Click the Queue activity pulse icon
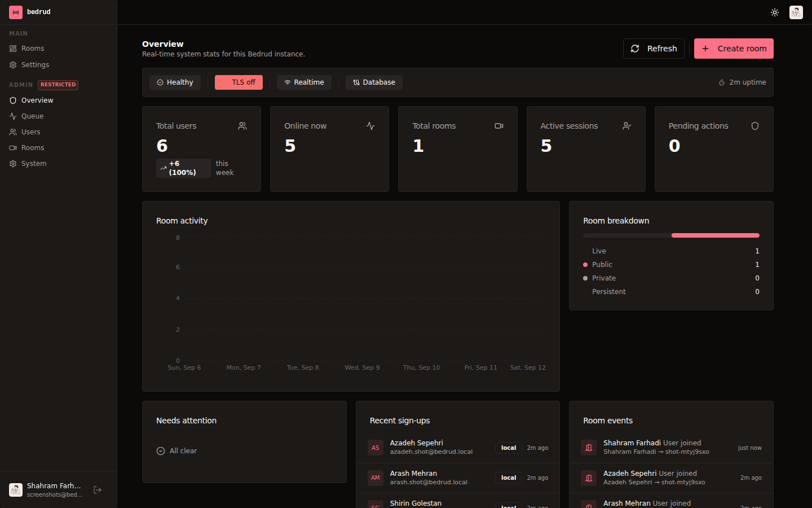 point(13,116)
